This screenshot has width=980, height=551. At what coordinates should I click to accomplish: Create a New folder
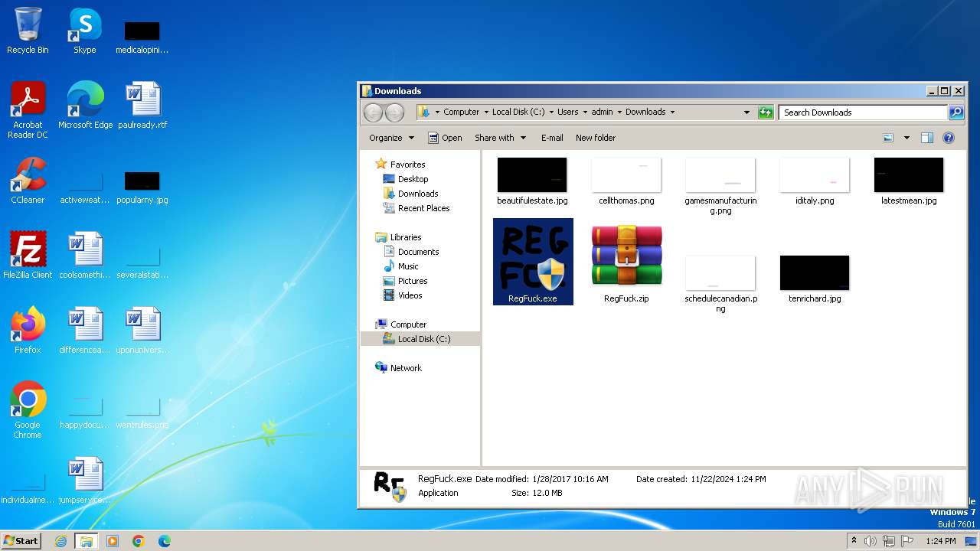596,138
